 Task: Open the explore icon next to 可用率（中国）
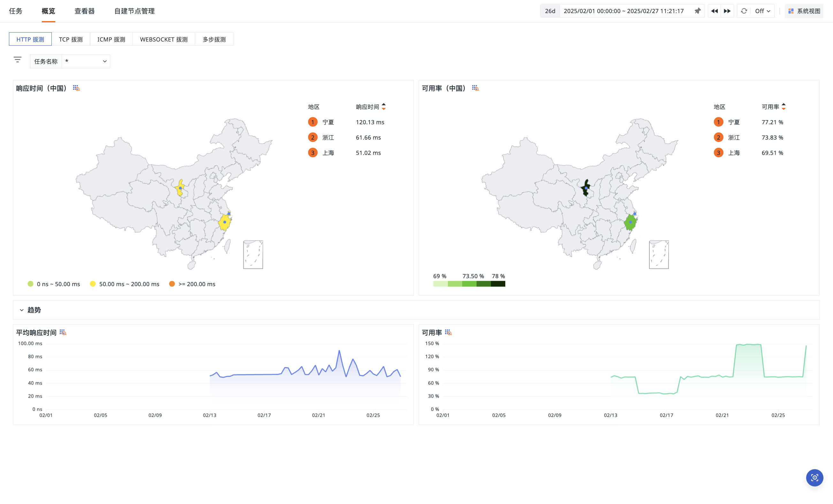tap(475, 88)
